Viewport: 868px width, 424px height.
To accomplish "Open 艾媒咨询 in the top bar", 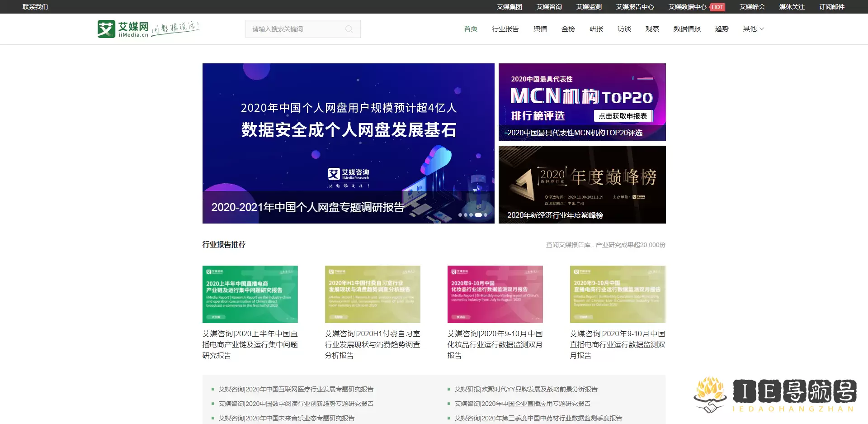I will [549, 7].
